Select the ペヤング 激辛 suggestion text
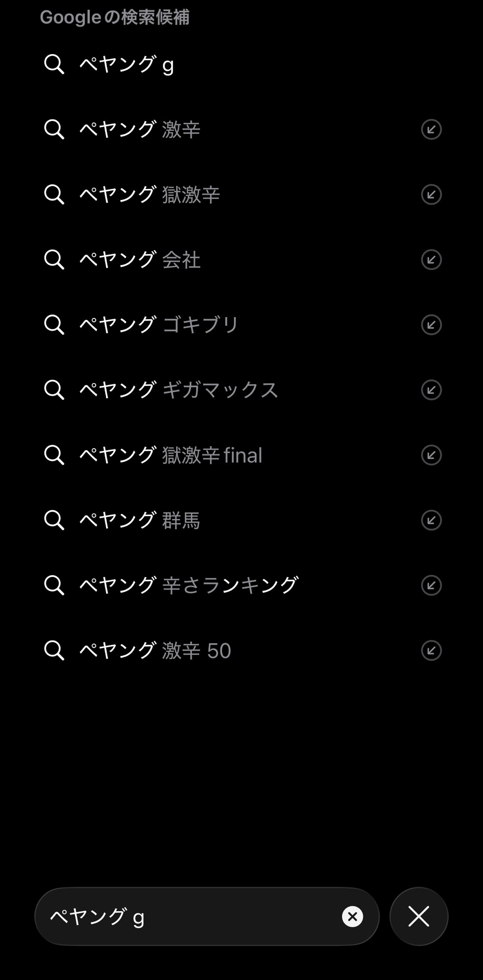This screenshot has width=483, height=980. click(x=140, y=130)
